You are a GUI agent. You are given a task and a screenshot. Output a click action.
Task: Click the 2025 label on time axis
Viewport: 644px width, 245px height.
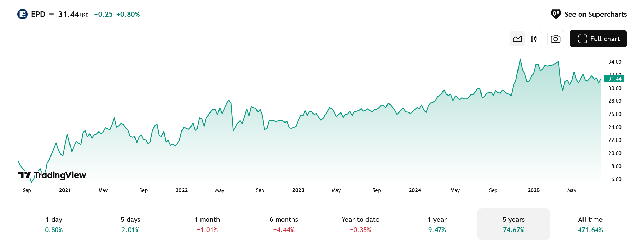point(534,190)
